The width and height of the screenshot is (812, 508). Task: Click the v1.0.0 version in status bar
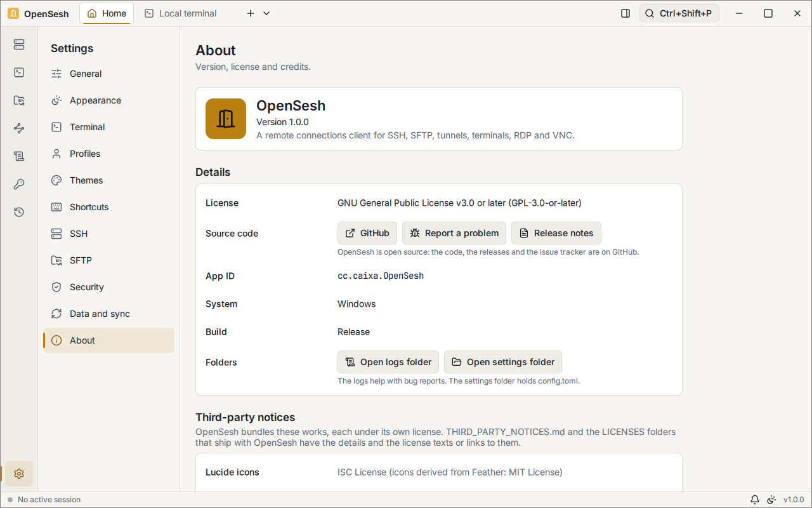(x=794, y=500)
